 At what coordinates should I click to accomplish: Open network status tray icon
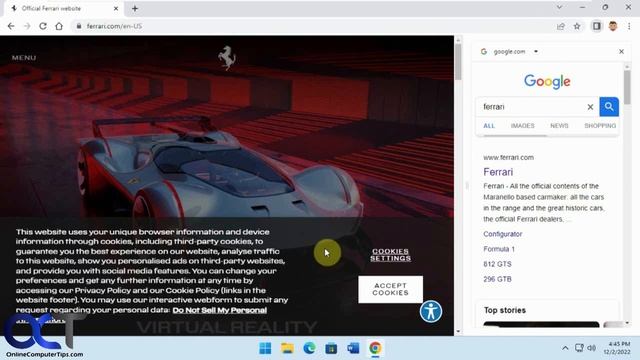(579, 348)
